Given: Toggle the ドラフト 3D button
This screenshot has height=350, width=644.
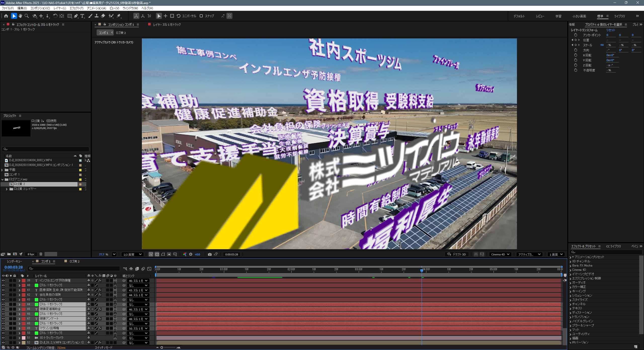Looking at the screenshot, I should 456,254.
